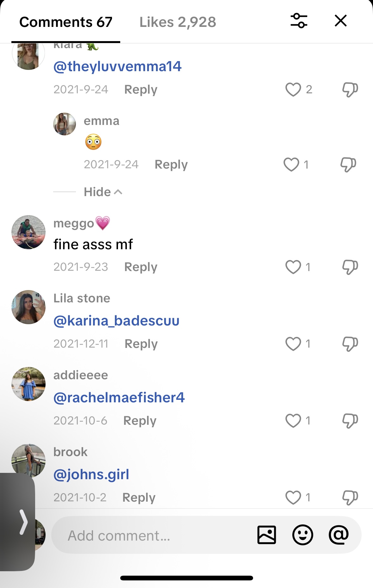373x588 pixels.
Task: Close the comments panel
Action: click(340, 21)
